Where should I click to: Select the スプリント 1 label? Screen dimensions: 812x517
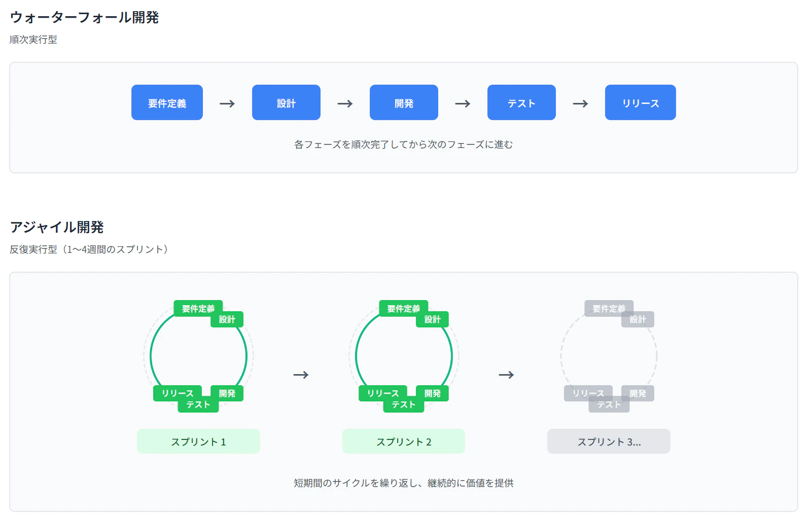(x=198, y=441)
